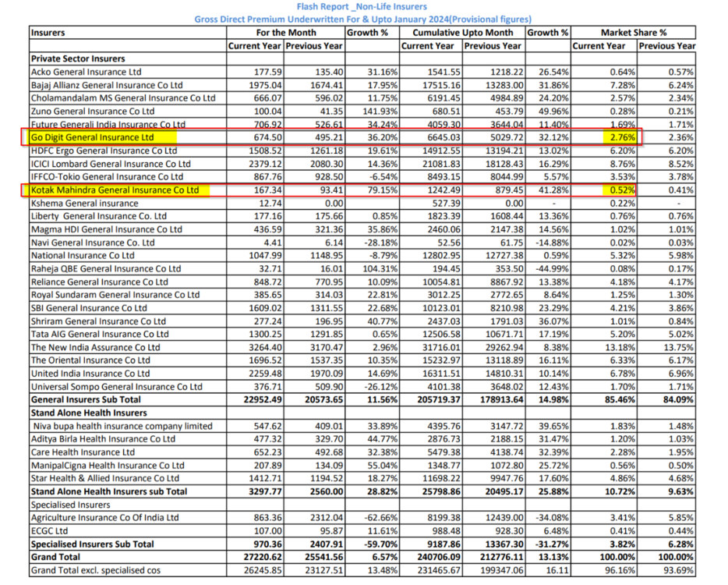Click 'National Insurance Co Ltd' row name
Viewport: 728px width, 585px height.
pyautogui.click(x=83, y=256)
